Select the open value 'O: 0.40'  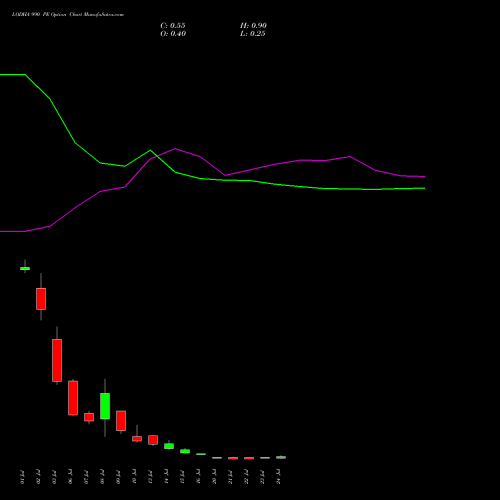173,34
